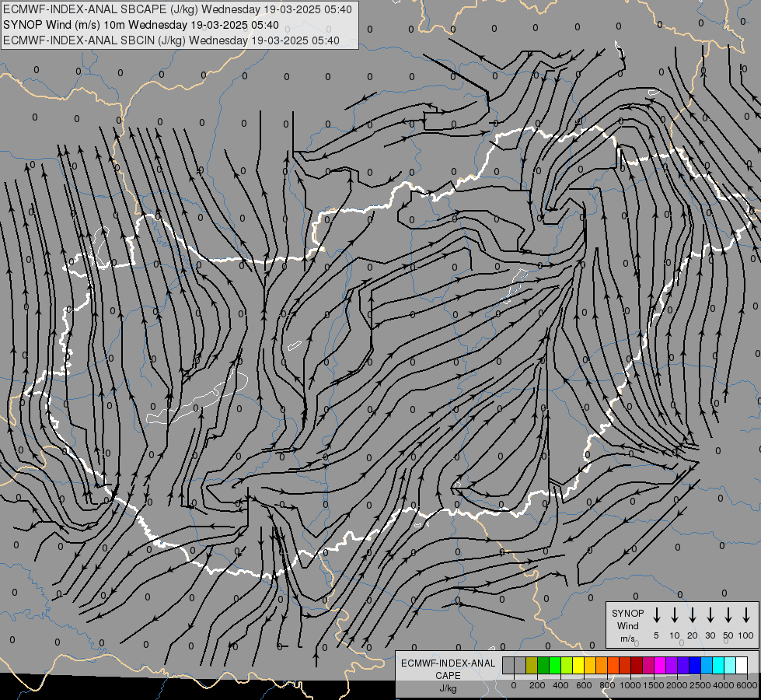This screenshot has width=761, height=700.
Task: Pick the olive swatch in the CAPE legend
Action: point(532,665)
